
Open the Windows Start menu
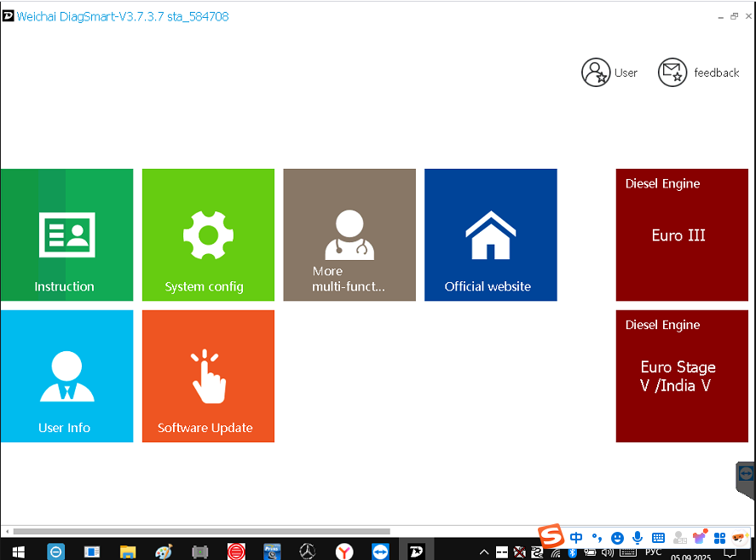click(18, 551)
